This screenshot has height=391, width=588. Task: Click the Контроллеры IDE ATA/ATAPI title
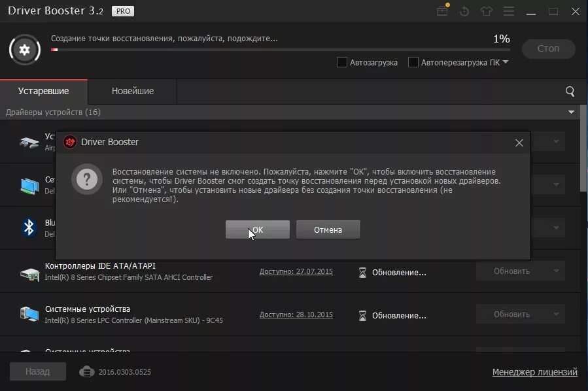pos(100,266)
